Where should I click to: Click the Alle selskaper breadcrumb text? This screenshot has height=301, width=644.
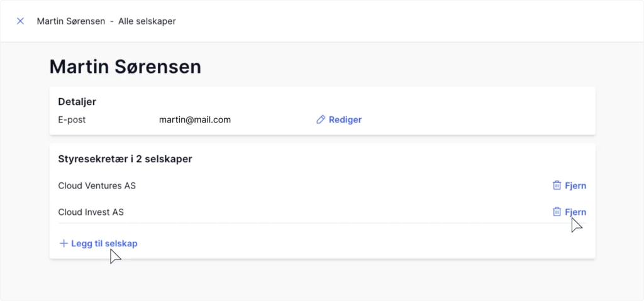pyautogui.click(x=147, y=21)
